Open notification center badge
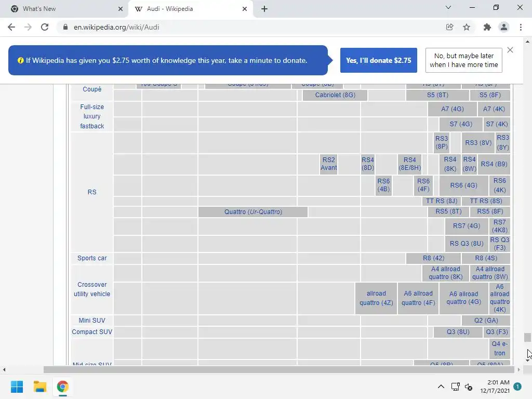532x399 pixels. [x=517, y=387]
